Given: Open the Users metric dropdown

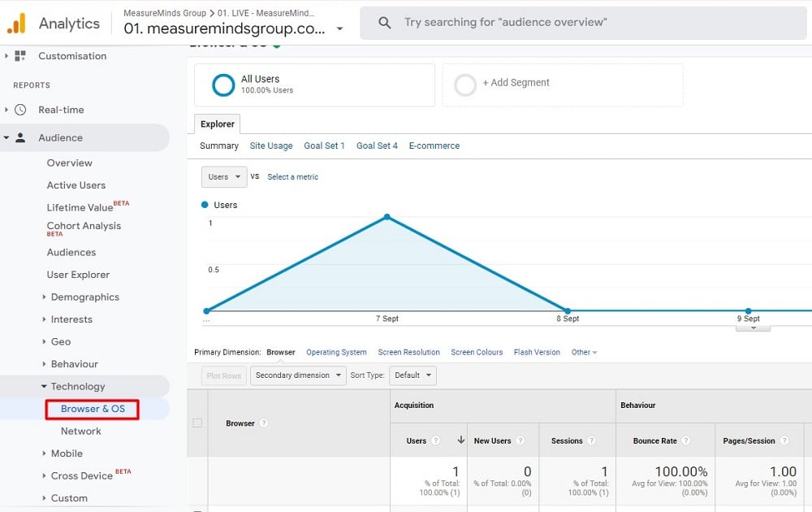Looking at the screenshot, I should 223,176.
